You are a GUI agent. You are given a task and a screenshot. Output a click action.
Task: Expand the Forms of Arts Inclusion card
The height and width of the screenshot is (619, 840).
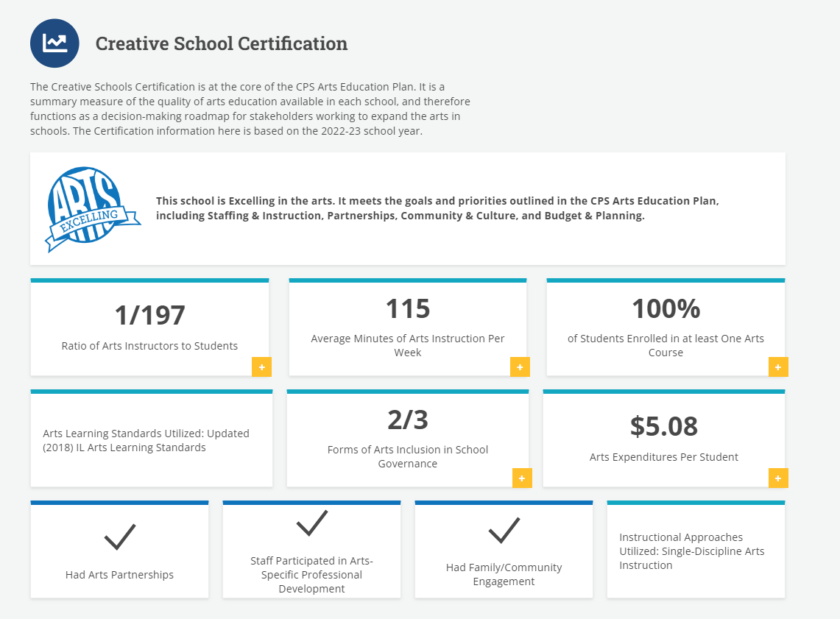[x=522, y=478]
